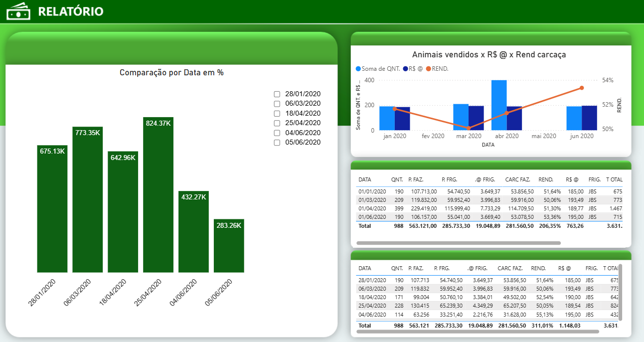Click the Soma de QNT. legend marker
This screenshot has width=644, height=342.
pos(358,69)
